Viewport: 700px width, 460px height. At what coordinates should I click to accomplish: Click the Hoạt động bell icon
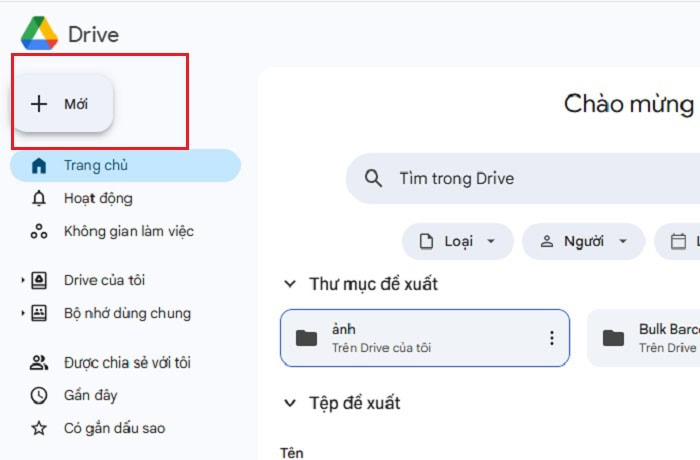[x=39, y=199]
